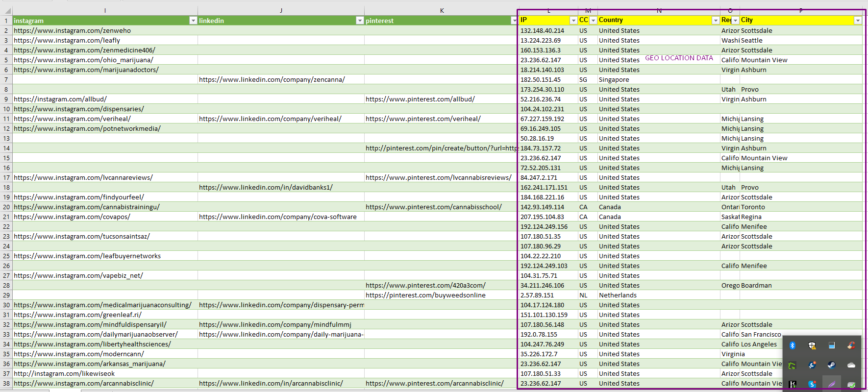Select IP cell 2.57.89.151

(548, 295)
